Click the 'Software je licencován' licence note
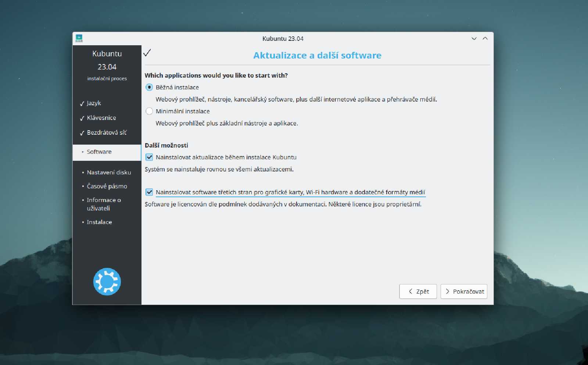This screenshot has width=588, height=365. pos(283,204)
